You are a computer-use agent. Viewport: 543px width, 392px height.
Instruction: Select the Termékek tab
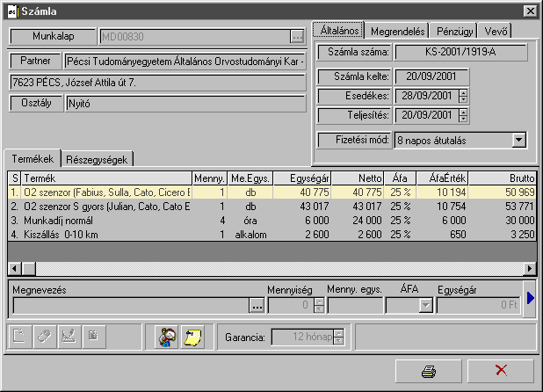click(33, 158)
